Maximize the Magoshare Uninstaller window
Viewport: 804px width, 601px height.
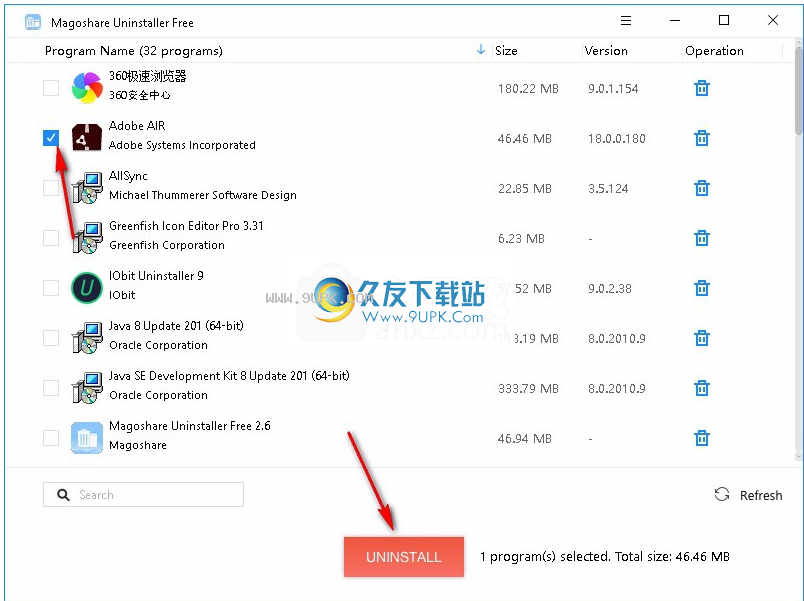click(724, 20)
